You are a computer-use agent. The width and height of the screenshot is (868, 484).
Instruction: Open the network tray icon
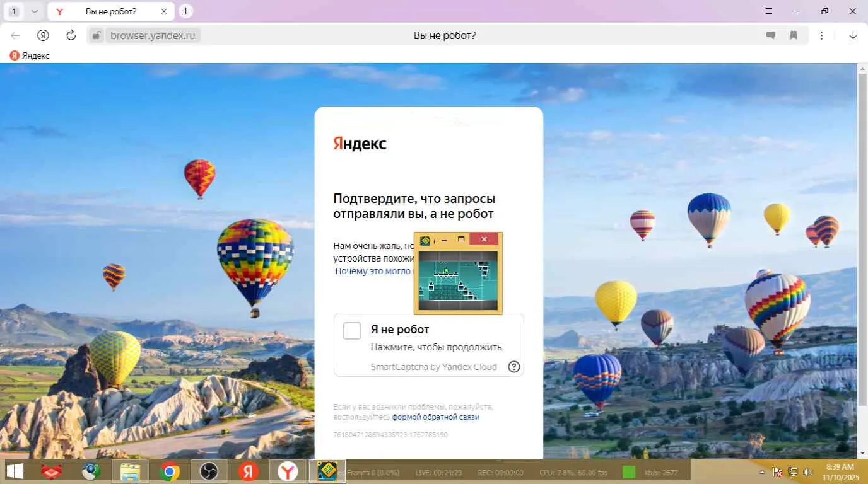pyautogui.click(x=792, y=472)
